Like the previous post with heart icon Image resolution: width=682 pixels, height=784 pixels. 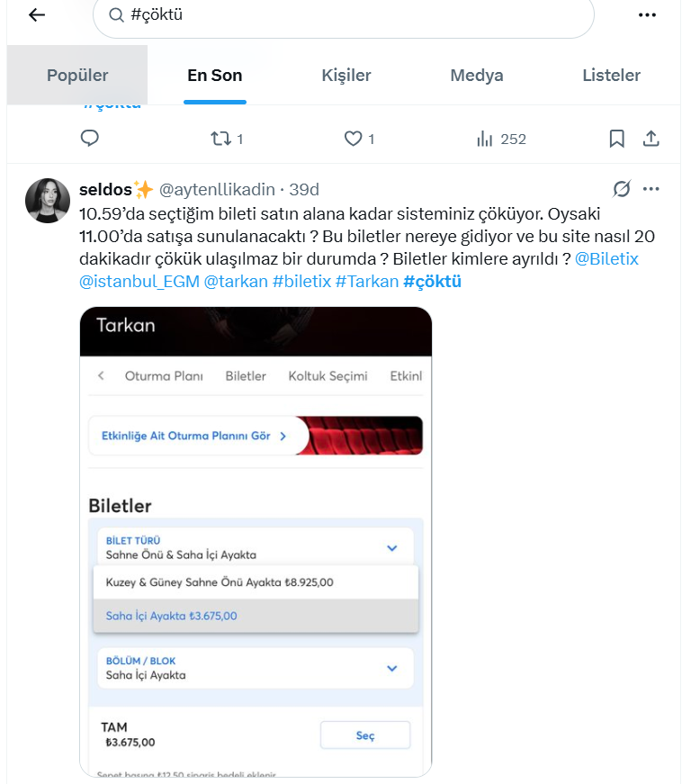point(354,139)
